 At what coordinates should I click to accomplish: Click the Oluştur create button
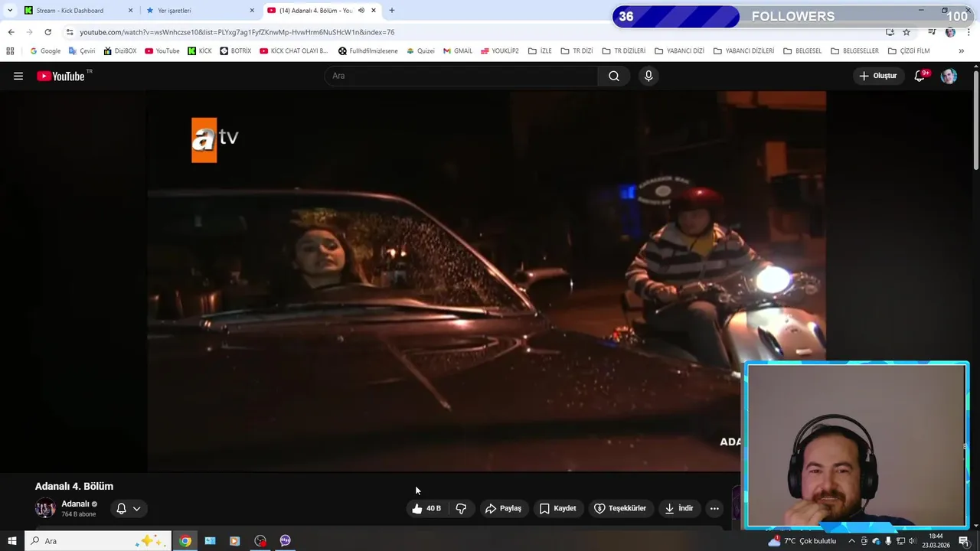click(x=877, y=76)
